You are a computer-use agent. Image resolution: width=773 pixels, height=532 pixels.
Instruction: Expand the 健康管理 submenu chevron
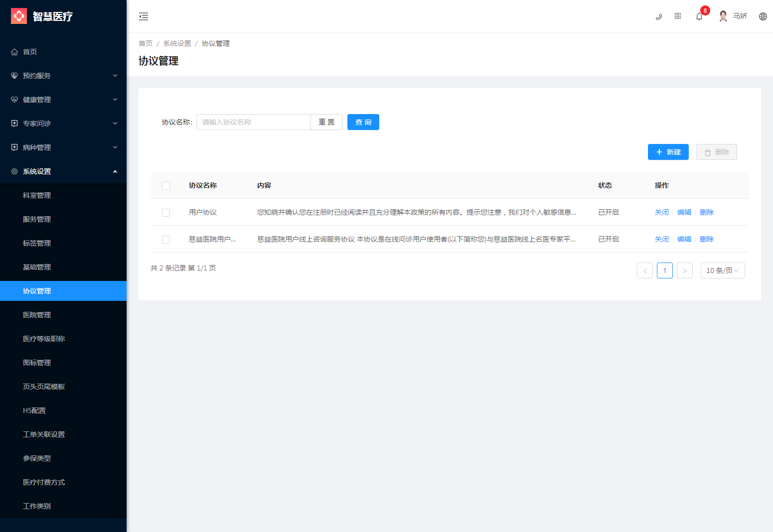[115, 100]
